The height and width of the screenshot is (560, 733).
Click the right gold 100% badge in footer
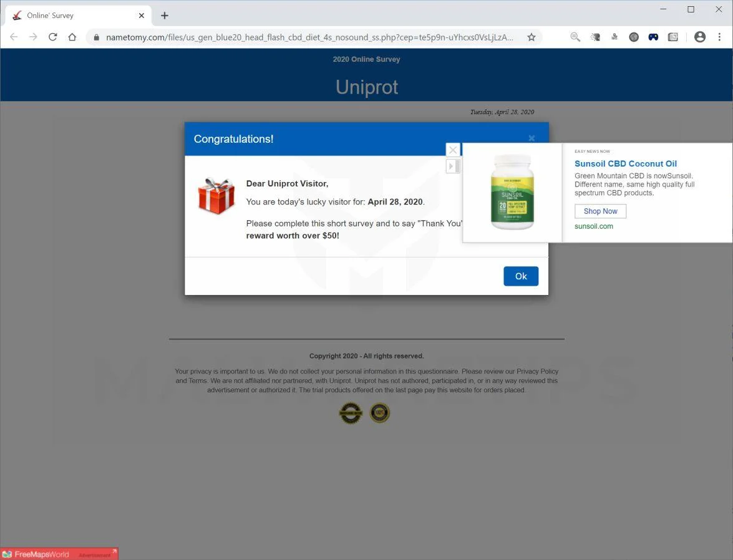pos(379,413)
